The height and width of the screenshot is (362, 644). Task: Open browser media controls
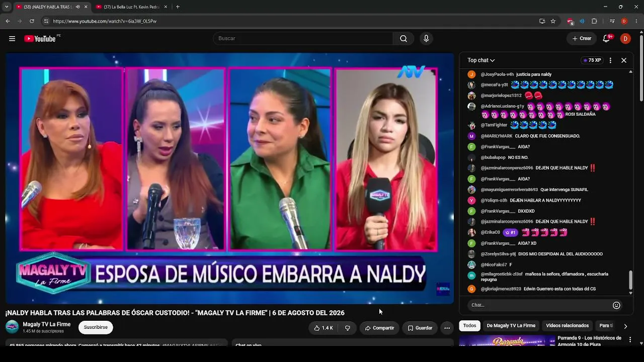[x=612, y=21]
